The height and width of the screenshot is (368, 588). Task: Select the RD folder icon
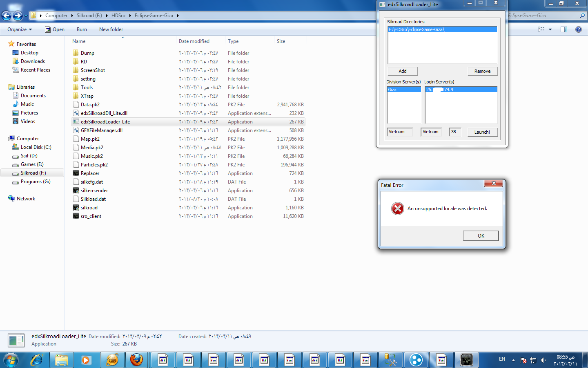[76, 61]
